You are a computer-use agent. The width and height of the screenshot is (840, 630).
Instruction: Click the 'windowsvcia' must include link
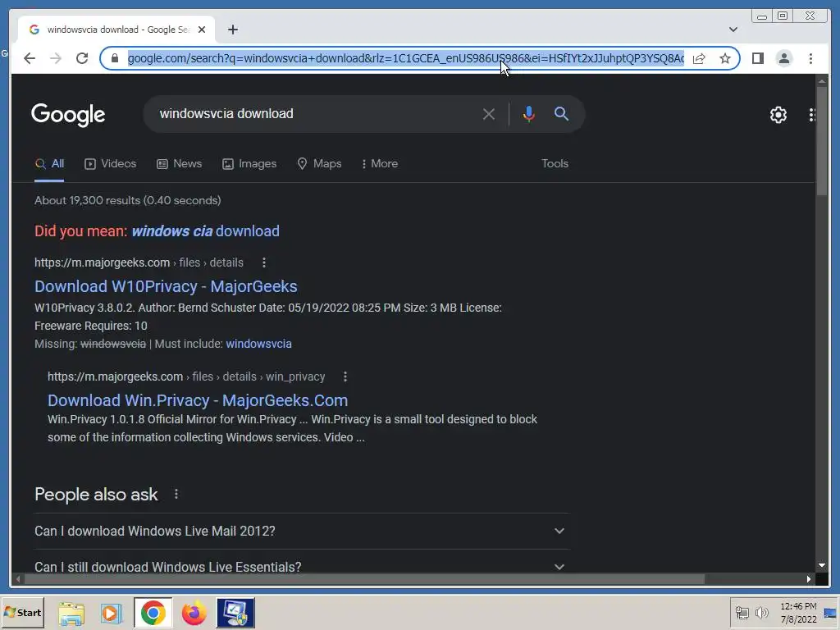[x=258, y=344]
